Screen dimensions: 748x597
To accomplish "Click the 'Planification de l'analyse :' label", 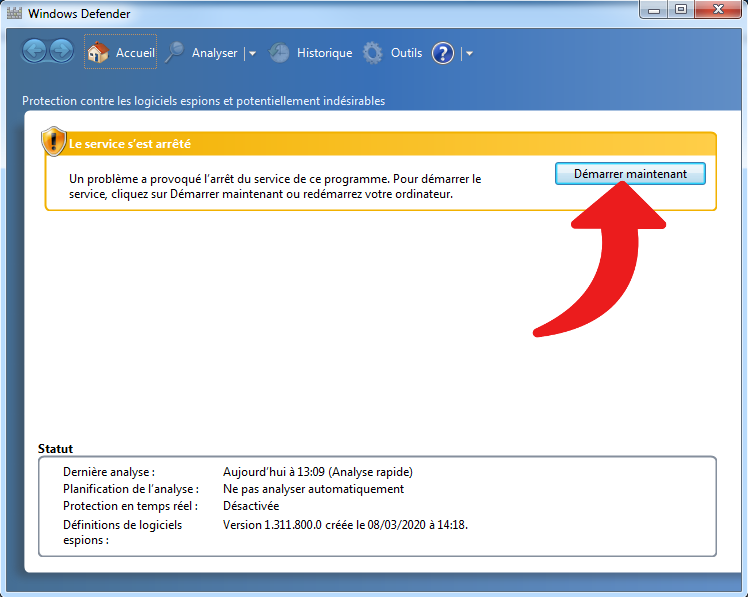I will [131, 489].
